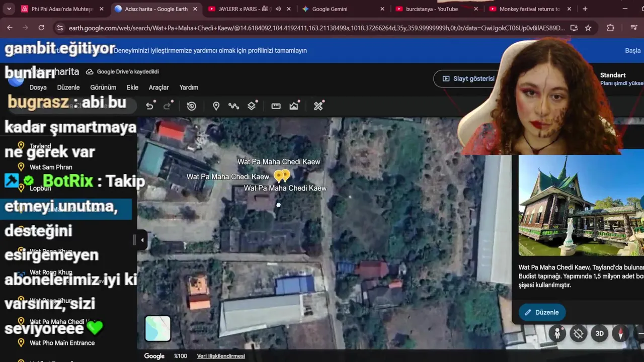The image size is (644, 362).
Task: Close the Google Gemini tab
Action: (x=382, y=9)
